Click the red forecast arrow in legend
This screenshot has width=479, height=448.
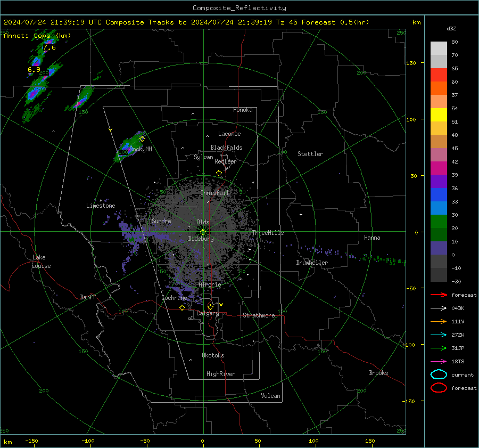coord(439,295)
